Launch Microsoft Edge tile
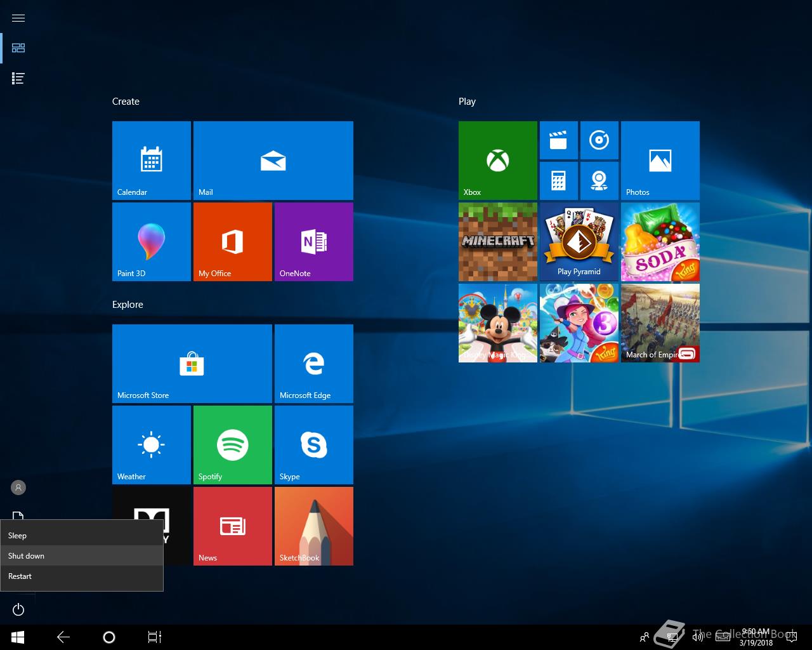Viewport: 812px width, 650px height. [314, 364]
